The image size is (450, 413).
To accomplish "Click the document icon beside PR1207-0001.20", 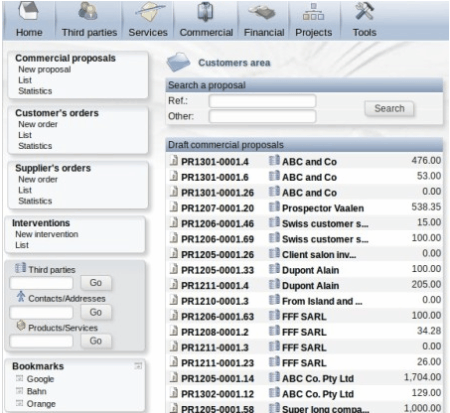I will 173,207.
